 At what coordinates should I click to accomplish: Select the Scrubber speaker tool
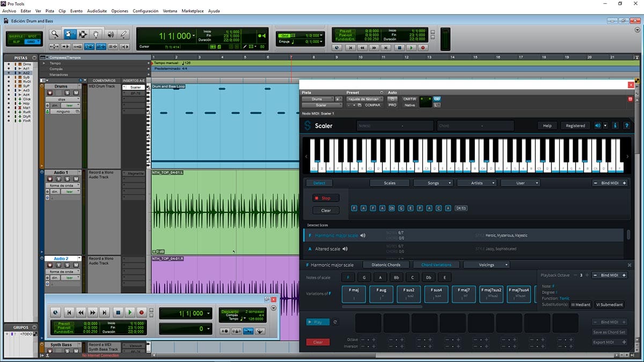[111, 34]
